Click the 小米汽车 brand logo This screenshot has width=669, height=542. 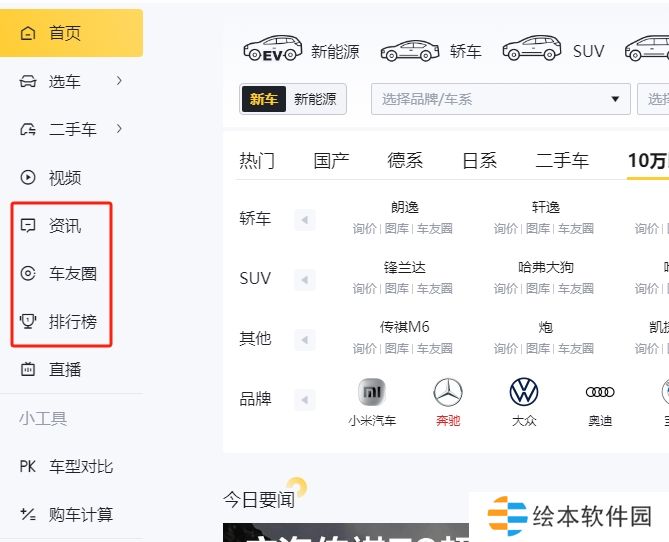coord(372,392)
